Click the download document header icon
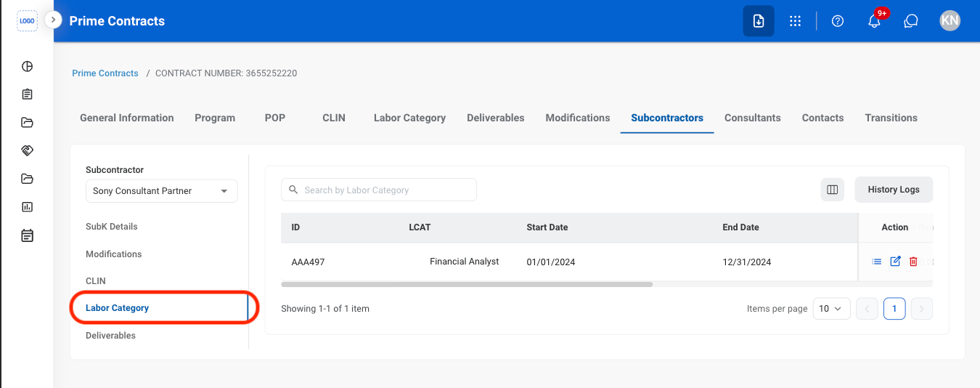Screen dimensions: 980x388 758,21
